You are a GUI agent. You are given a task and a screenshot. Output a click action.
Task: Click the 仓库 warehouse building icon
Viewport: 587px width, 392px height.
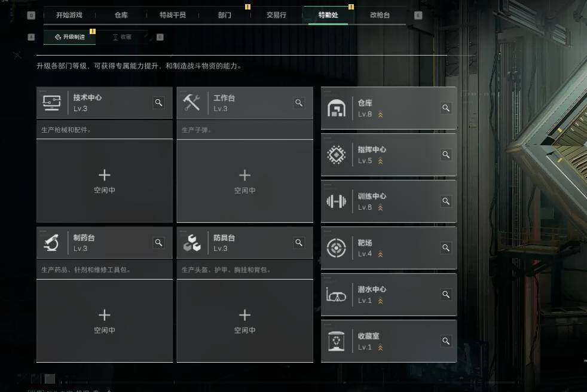336,108
